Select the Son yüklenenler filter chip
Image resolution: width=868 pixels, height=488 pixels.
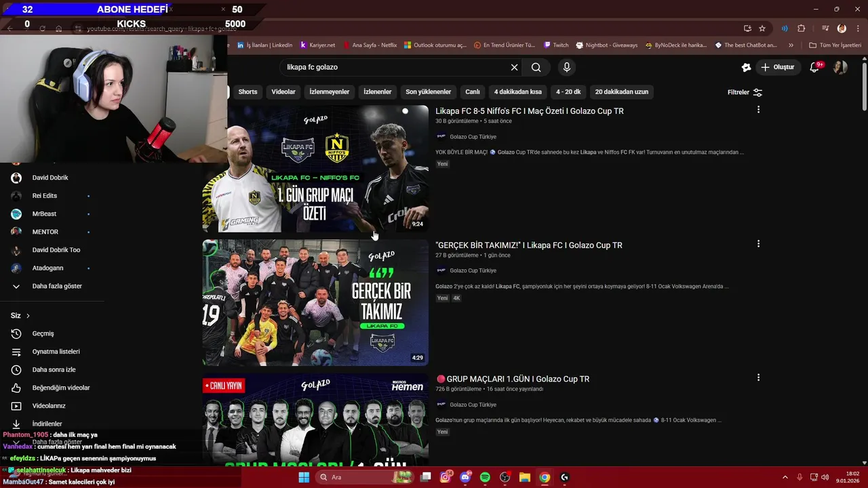(428, 91)
